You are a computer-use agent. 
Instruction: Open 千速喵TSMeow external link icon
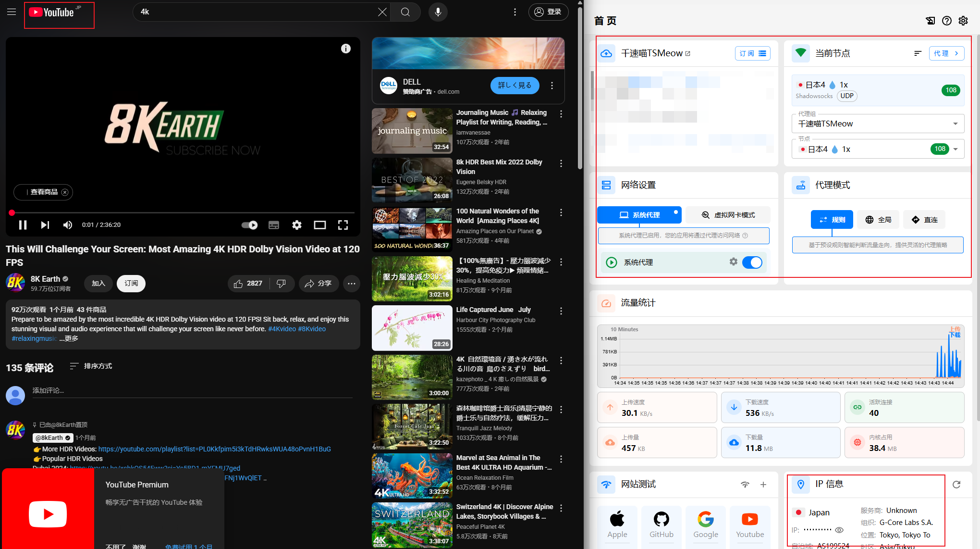pos(687,53)
